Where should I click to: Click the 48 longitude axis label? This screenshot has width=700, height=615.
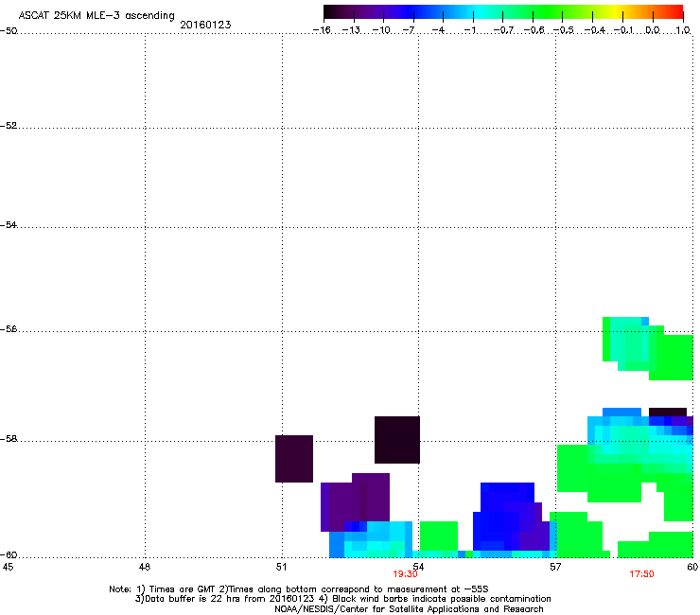click(x=144, y=567)
